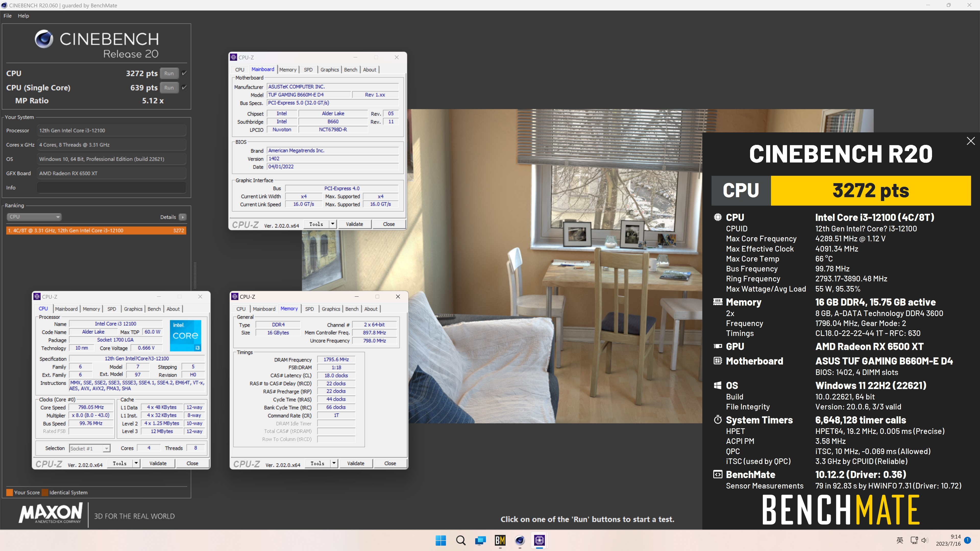Click the '1795.6 MHz' DRAM Frequency value
980x551 pixels.
tap(336, 359)
